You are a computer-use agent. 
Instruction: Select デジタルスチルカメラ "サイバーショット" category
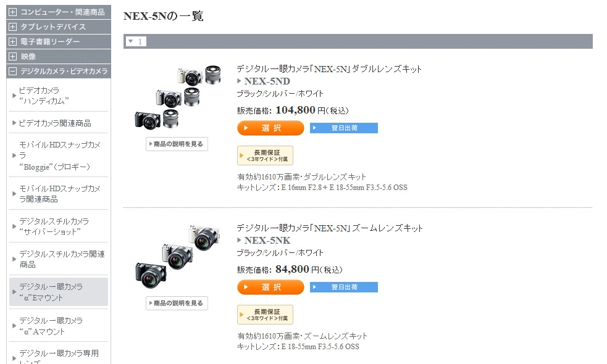pyautogui.click(x=54, y=226)
